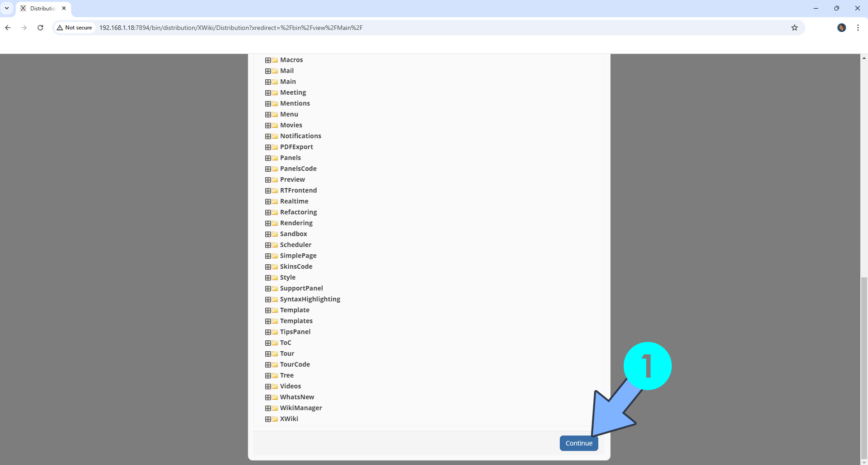Click the SyntaxHighlighting folder icon
868x465 pixels.
275,300
